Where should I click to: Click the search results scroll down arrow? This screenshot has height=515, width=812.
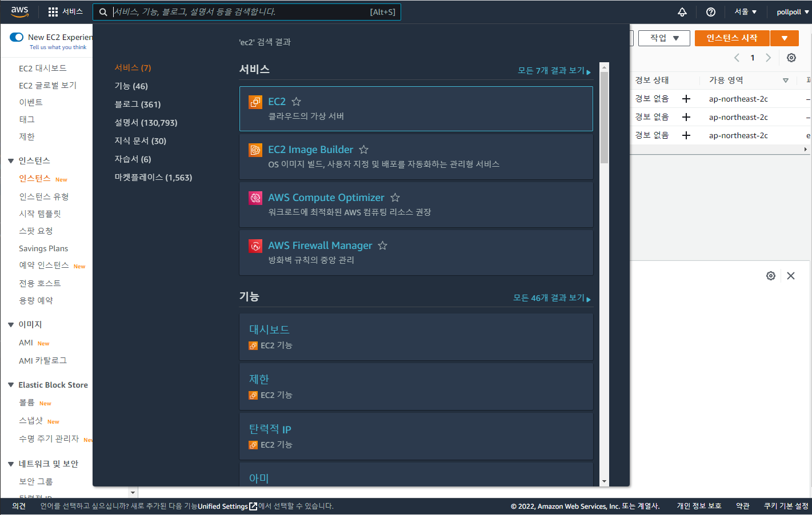(x=604, y=482)
